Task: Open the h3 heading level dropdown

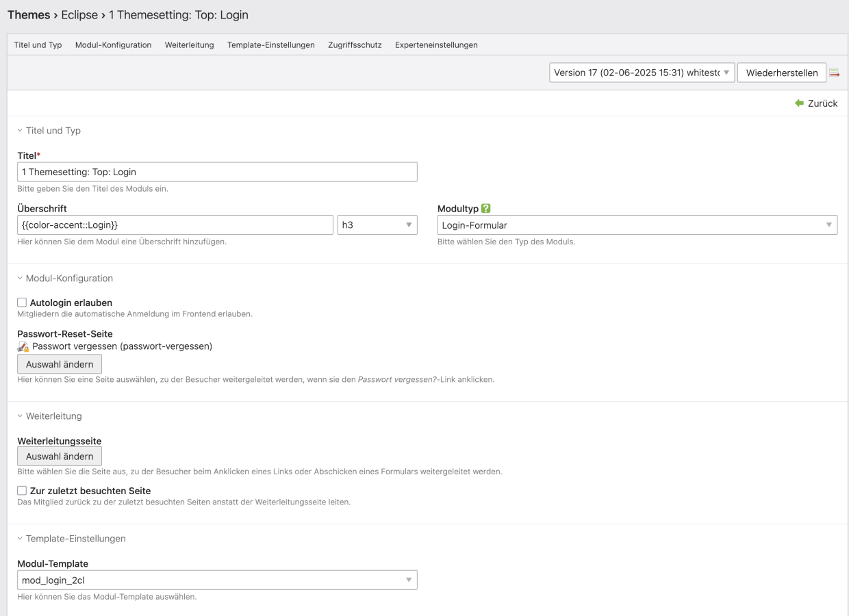Action: [377, 225]
